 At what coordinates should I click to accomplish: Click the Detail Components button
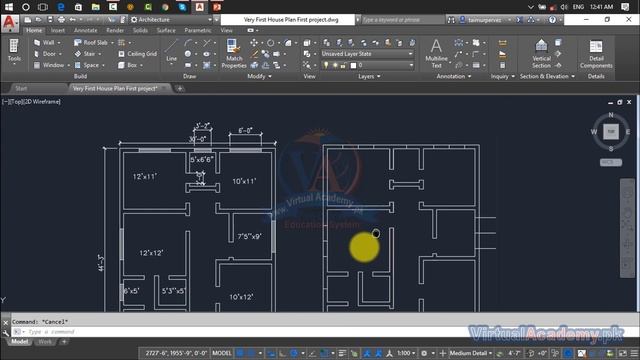[596, 53]
